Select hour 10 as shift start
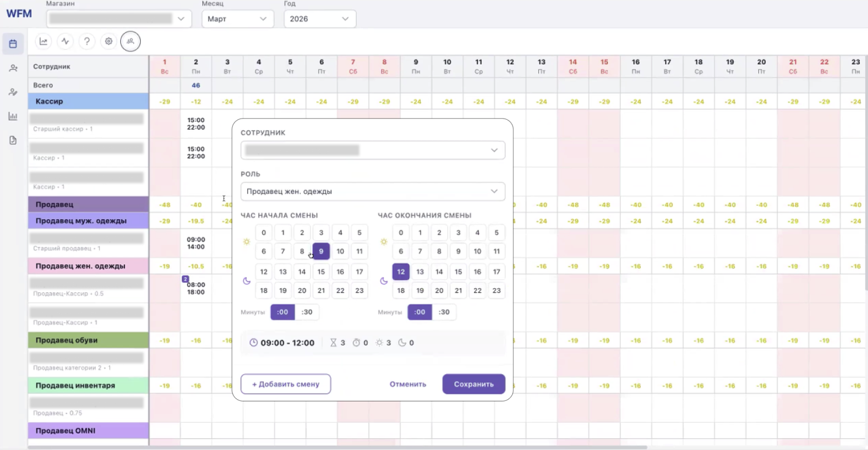Screen dimensions: 868x450 coord(340,251)
